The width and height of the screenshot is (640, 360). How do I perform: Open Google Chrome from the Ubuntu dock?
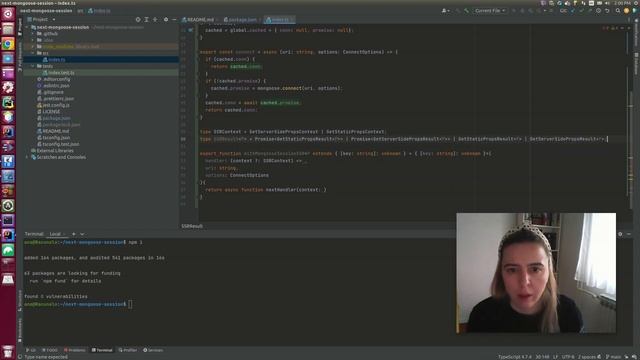pyautogui.click(x=8, y=44)
